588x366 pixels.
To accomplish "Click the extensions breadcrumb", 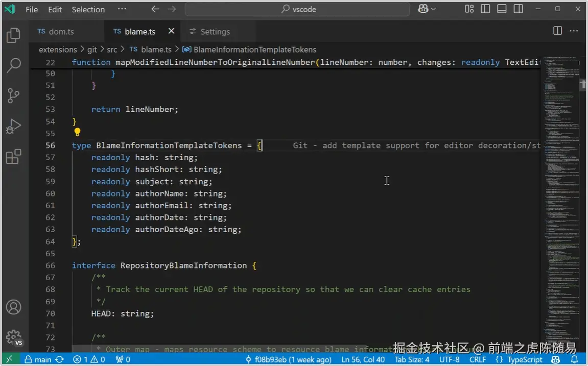I will 58,50.
